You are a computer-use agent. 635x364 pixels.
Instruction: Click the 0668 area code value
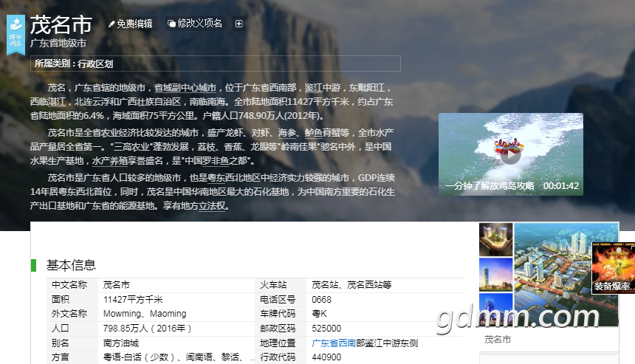321,300
